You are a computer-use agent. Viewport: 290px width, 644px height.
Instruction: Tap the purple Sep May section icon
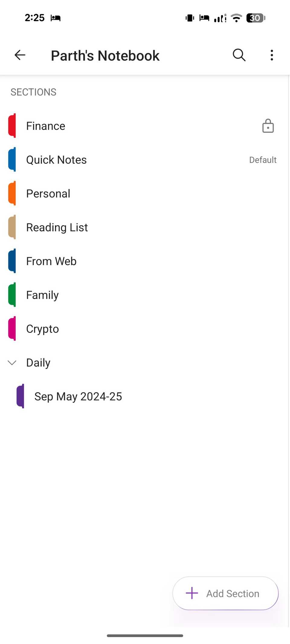(x=20, y=396)
